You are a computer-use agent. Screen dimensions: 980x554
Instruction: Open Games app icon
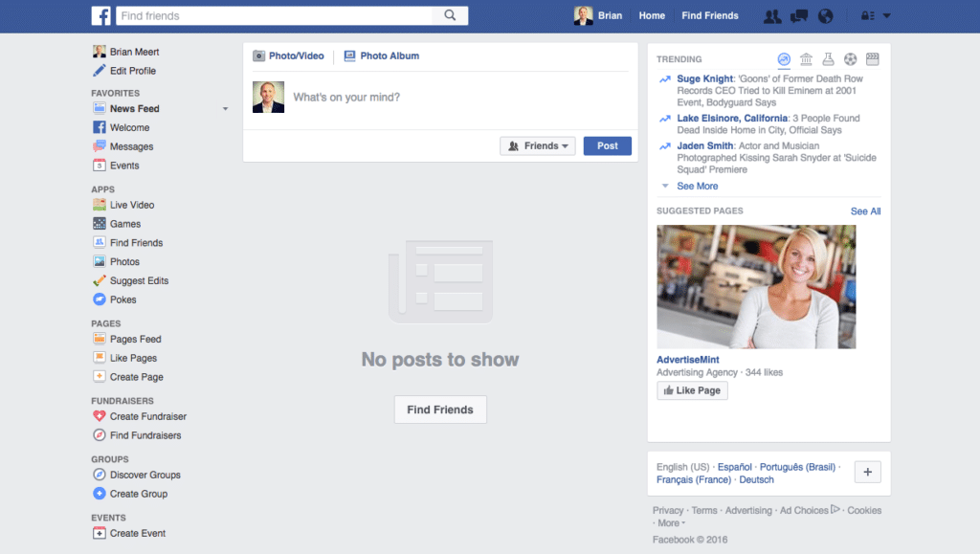pos(99,224)
